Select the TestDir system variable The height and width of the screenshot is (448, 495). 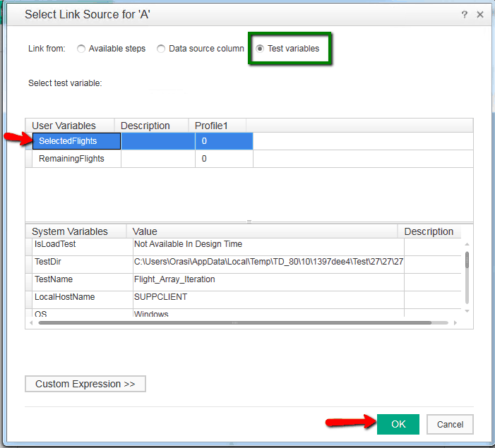(83, 265)
